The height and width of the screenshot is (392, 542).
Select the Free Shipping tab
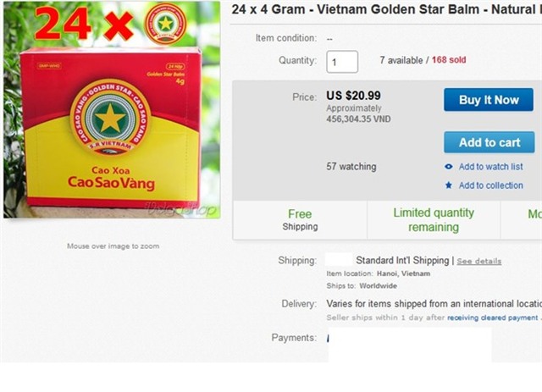(300, 220)
